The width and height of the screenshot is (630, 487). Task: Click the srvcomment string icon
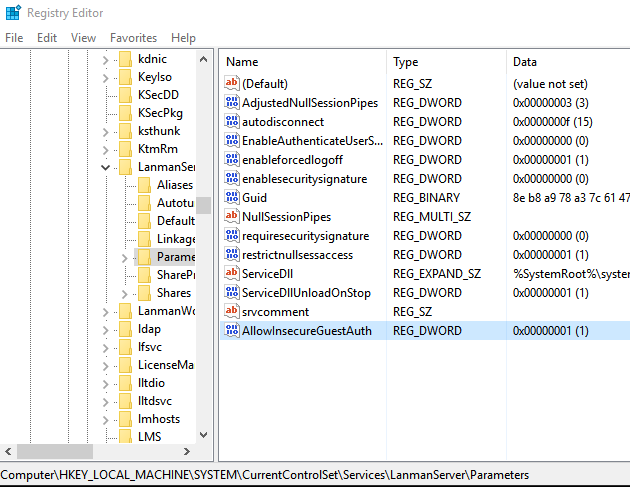(232, 312)
